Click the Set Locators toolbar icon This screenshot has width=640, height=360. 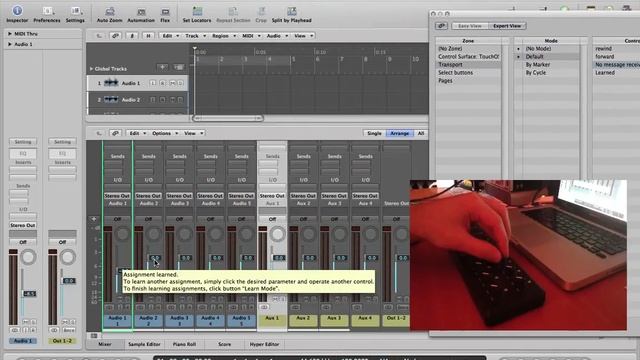(x=197, y=13)
